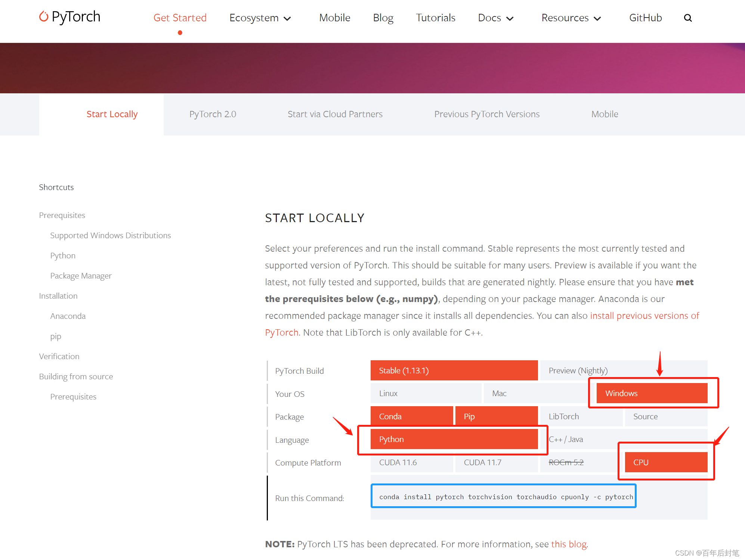The width and height of the screenshot is (745, 560).
Task: Select the Mobile nav icon
Action: (334, 18)
